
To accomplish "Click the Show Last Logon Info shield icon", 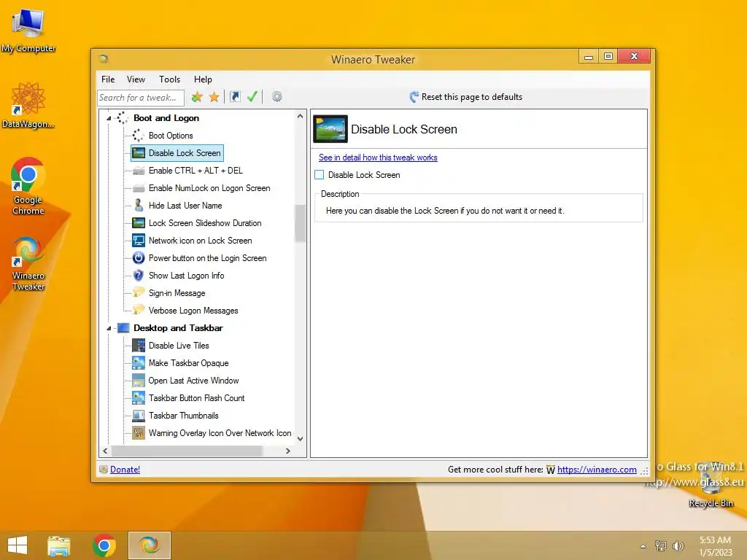I will point(139,275).
